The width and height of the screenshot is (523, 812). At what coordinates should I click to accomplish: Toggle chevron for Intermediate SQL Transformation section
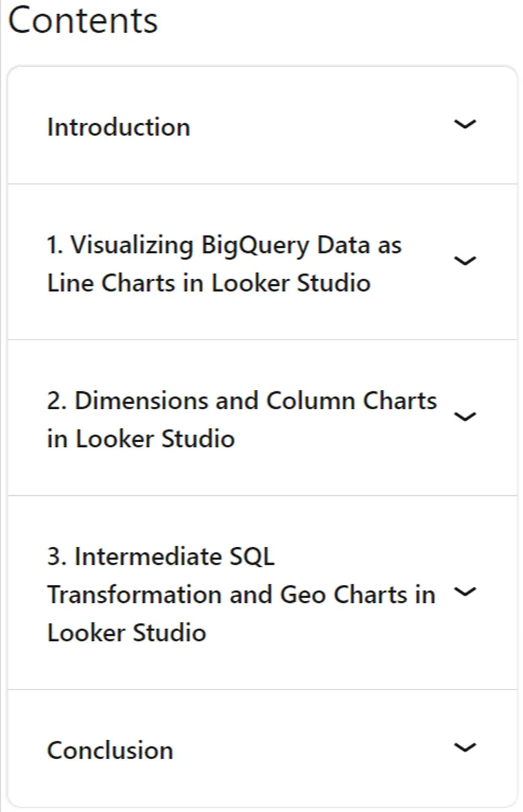(x=465, y=592)
